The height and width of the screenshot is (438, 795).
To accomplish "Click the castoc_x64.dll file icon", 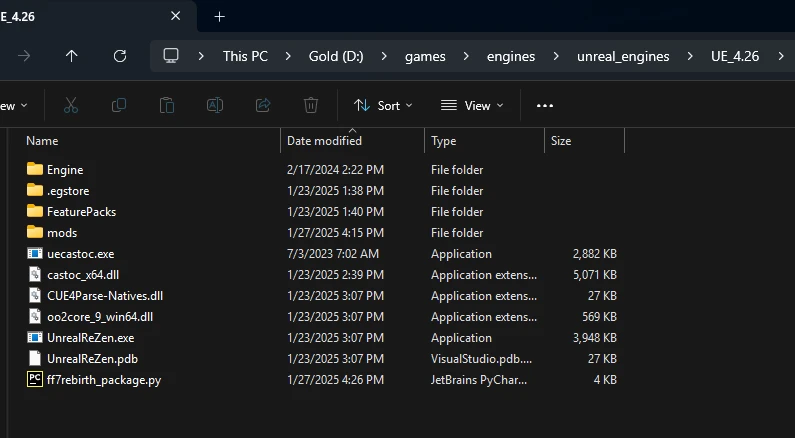I will [34, 274].
